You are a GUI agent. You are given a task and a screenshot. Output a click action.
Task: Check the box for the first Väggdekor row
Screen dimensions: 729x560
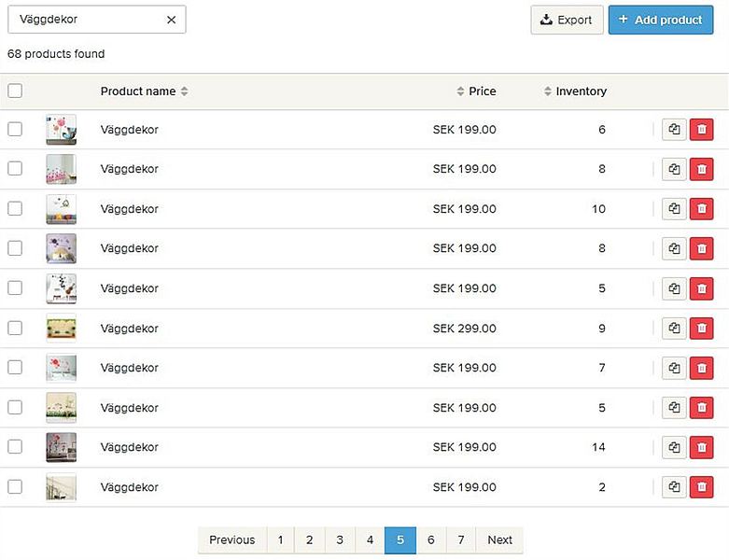(15, 130)
